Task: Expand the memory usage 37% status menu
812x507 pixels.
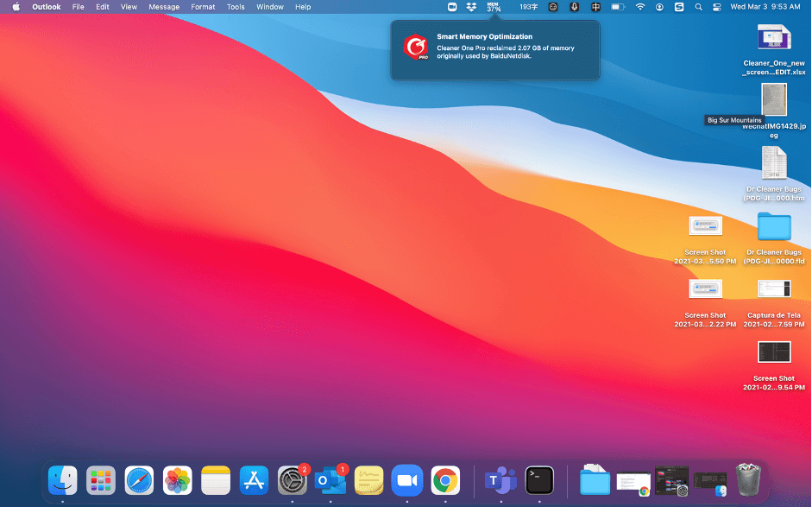Action: pos(494,7)
